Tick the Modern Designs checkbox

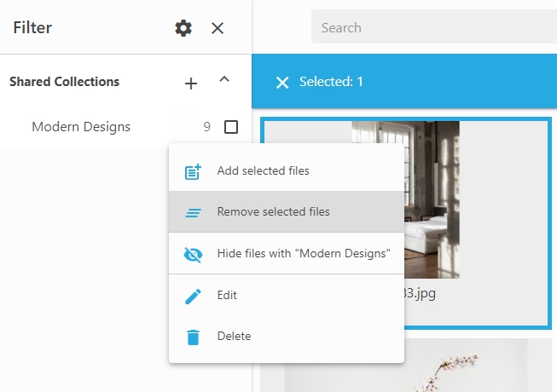pos(231,127)
